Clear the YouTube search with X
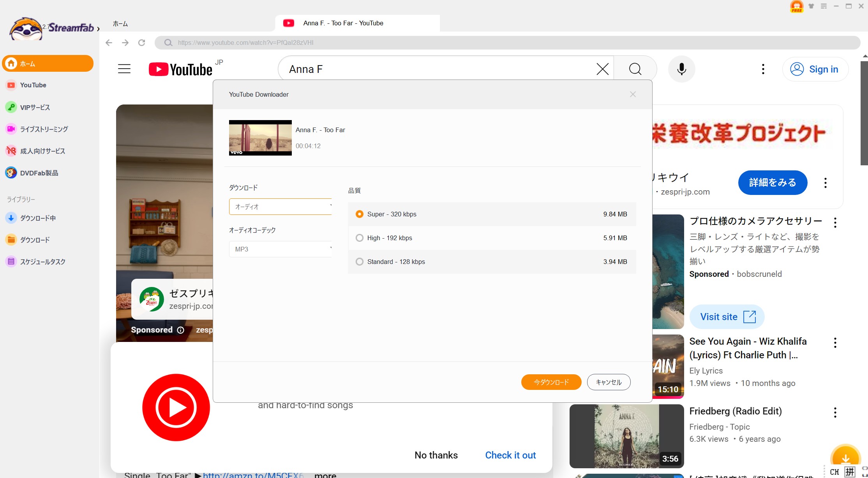868x478 pixels. tap(602, 69)
